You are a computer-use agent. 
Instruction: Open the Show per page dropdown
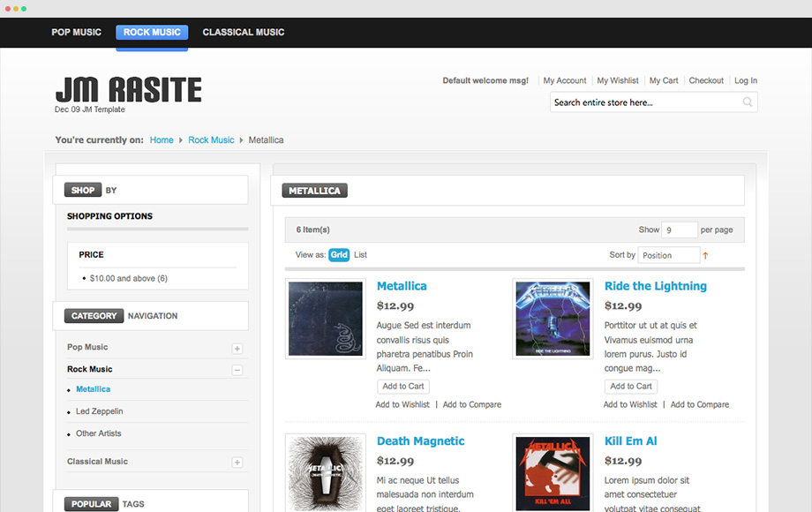(680, 230)
